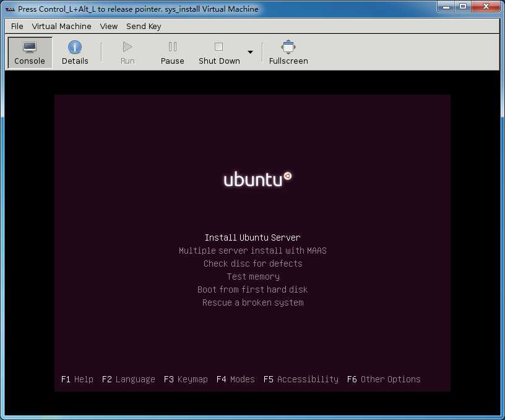Switch to Fullscreen mode

(x=288, y=53)
